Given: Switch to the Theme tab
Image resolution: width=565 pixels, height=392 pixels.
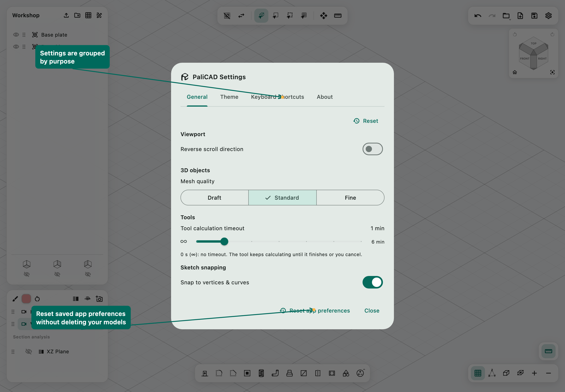Looking at the screenshot, I should click(229, 97).
